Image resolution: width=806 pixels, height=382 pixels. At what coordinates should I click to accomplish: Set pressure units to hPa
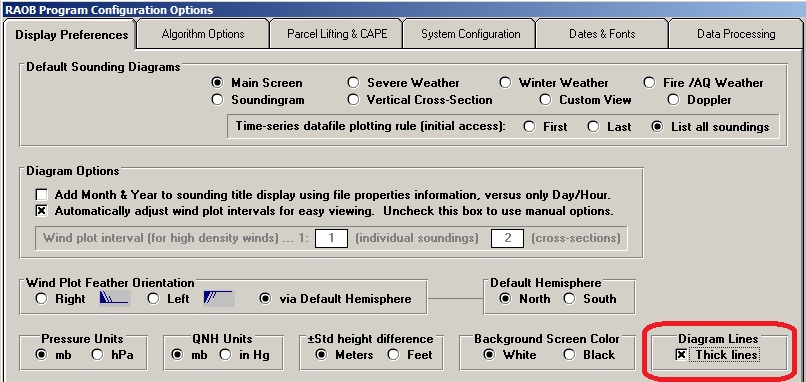[x=97, y=355]
